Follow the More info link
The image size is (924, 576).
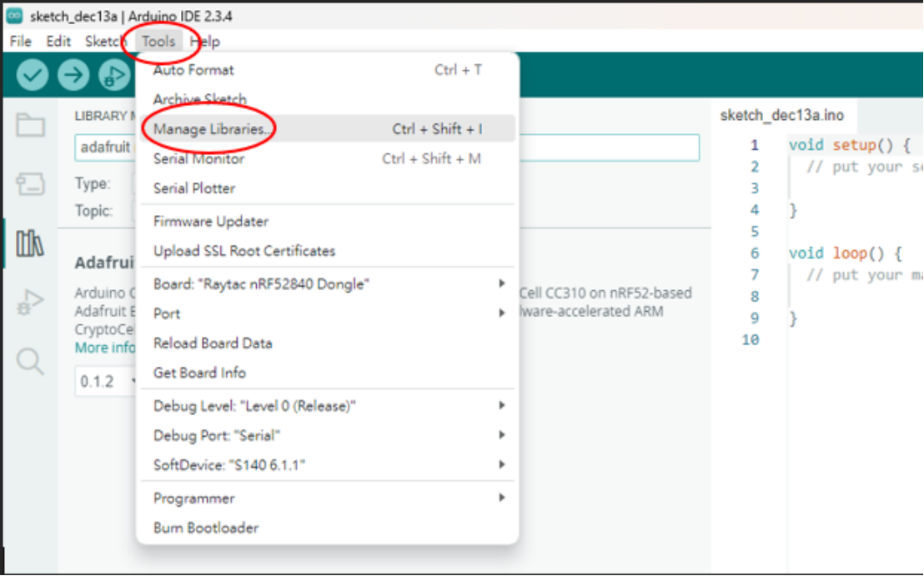[104, 348]
